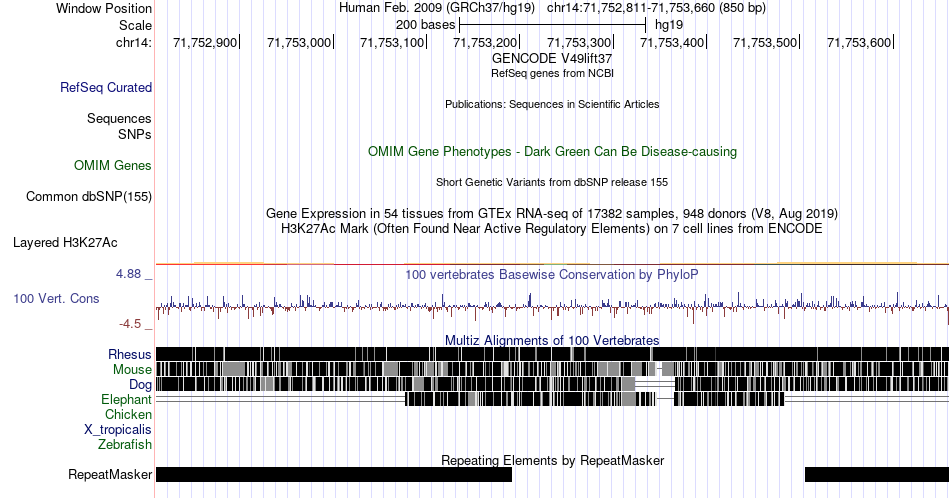The image size is (950, 498).
Task: Click the chr14:71,752,811-71,753,660 position text
Action: pyautogui.click(x=656, y=8)
